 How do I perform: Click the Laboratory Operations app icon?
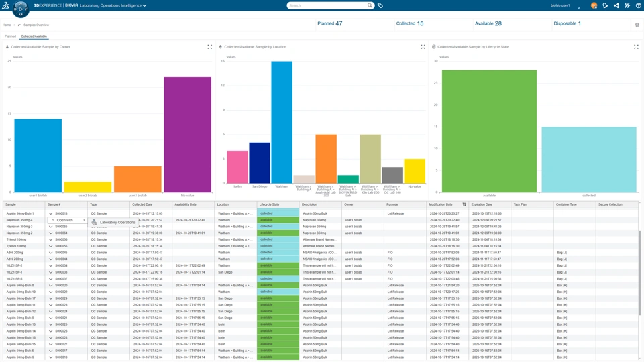(x=94, y=222)
